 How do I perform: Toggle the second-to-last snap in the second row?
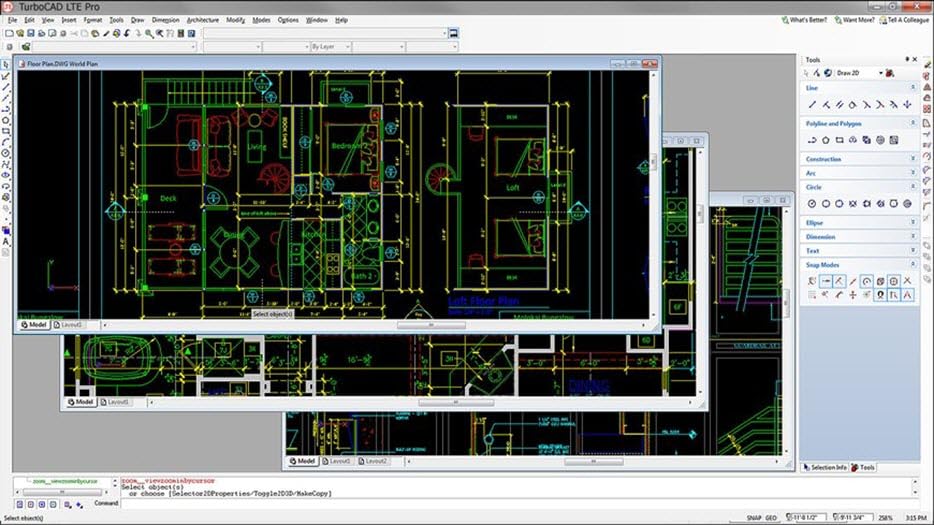point(893,295)
